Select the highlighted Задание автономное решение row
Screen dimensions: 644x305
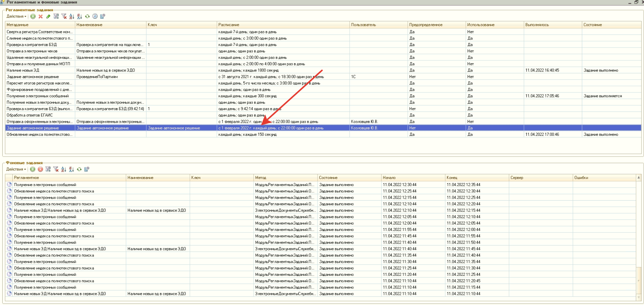tap(33, 128)
